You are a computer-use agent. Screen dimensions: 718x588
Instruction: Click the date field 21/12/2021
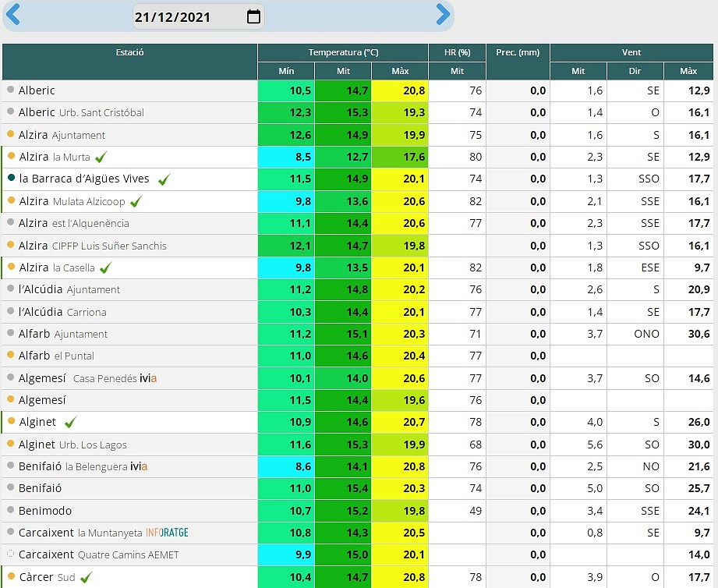point(198,16)
